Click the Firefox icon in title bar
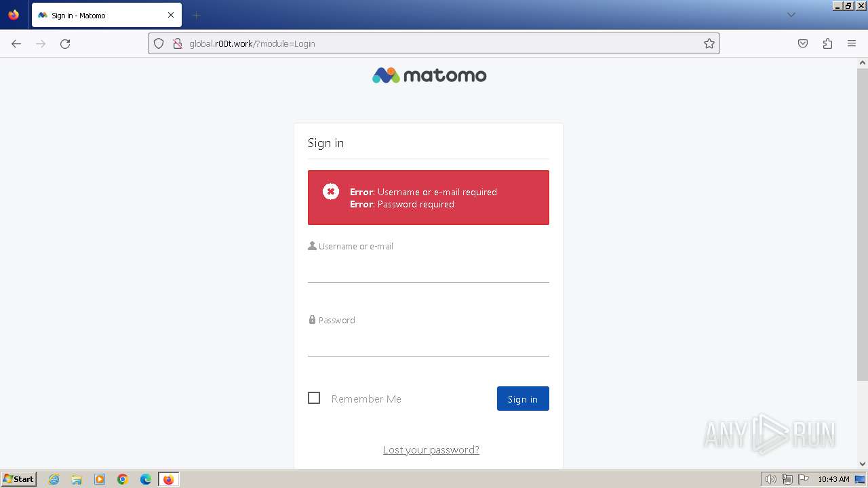 point(14,14)
